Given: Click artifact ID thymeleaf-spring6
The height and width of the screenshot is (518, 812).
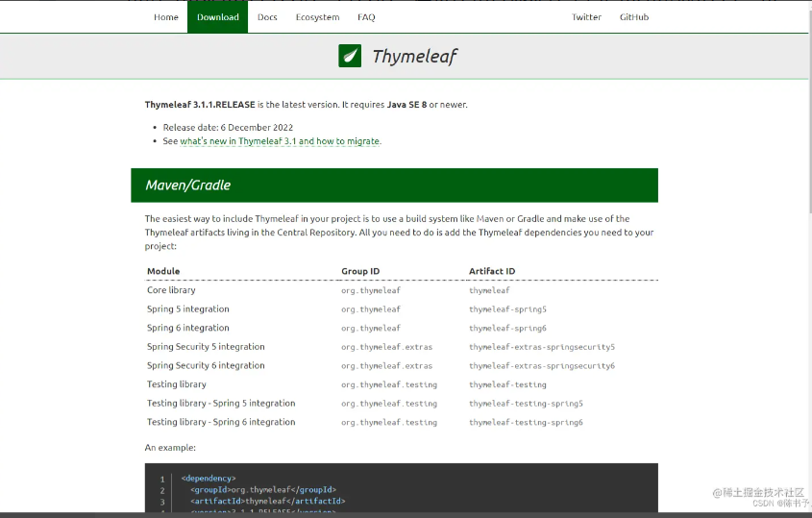Looking at the screenshot, I should [x=508, y=328].
